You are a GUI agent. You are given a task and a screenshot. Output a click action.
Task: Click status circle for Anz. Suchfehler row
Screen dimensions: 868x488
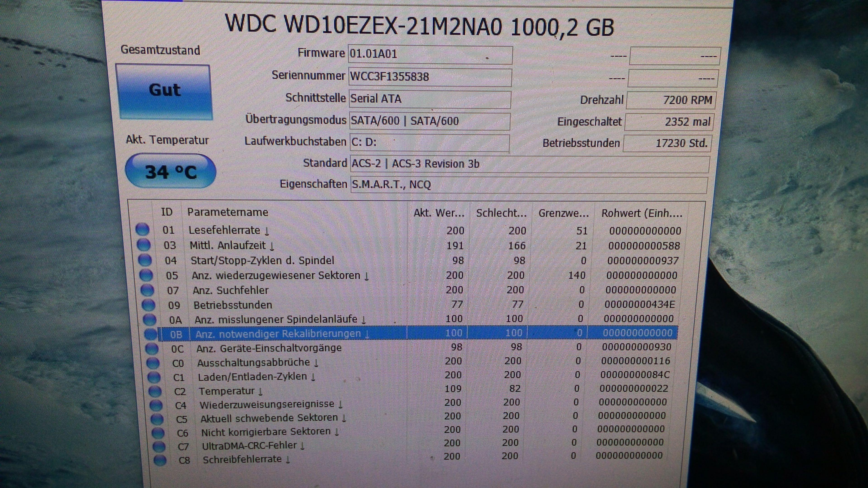(x=147, y=290)
